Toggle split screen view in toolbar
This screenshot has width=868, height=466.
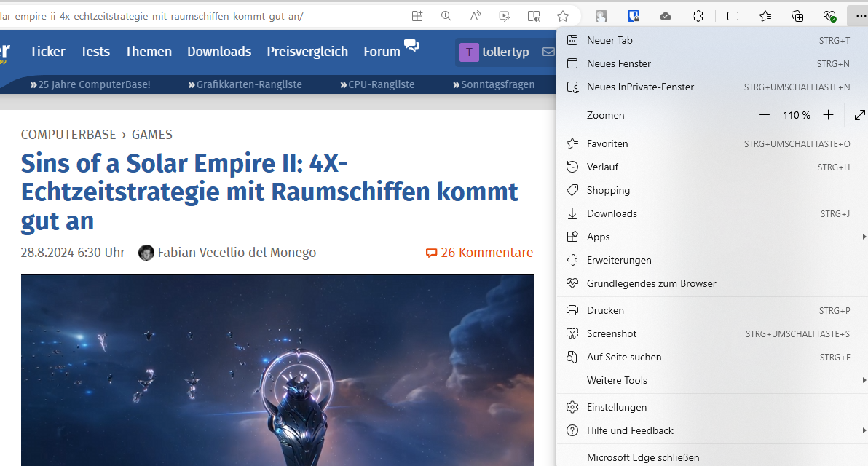coord(733,16)
